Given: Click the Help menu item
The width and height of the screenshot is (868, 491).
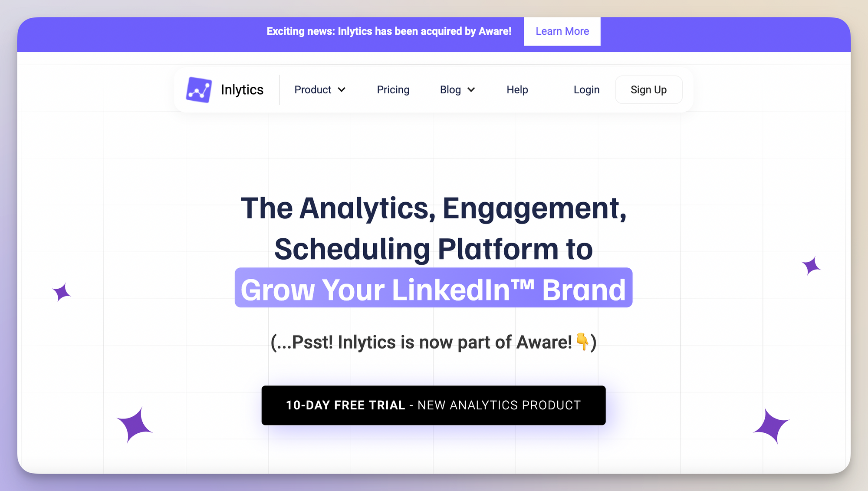Looking at the screenshot, I should [517, 89].
